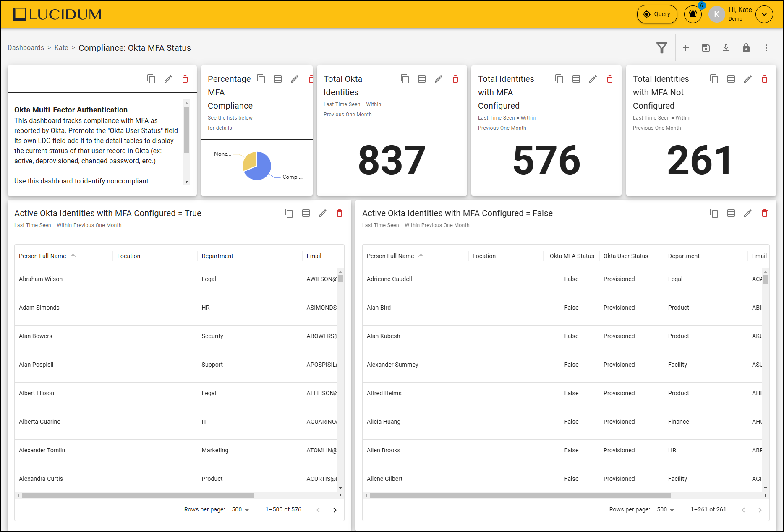Toggle the dashboard lock icon
Screen dimensions: 784x532
(746, 48)
